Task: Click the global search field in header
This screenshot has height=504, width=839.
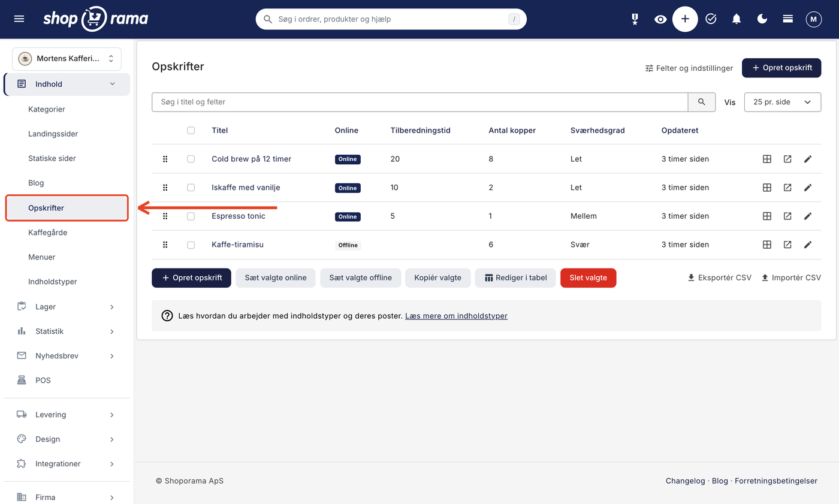Action: (x=391, y=19)
